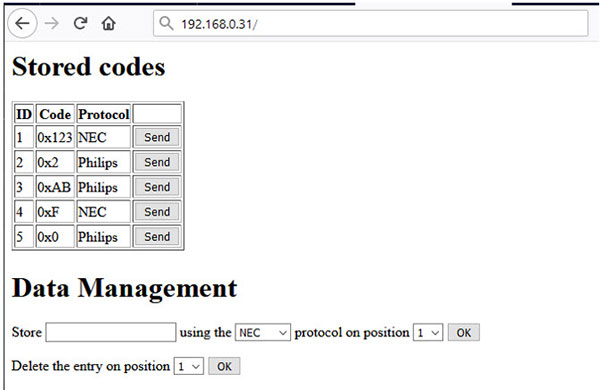600x390 pixels.
Task: Click the NEC protocol cell in row 1
Action: point(104,137)
